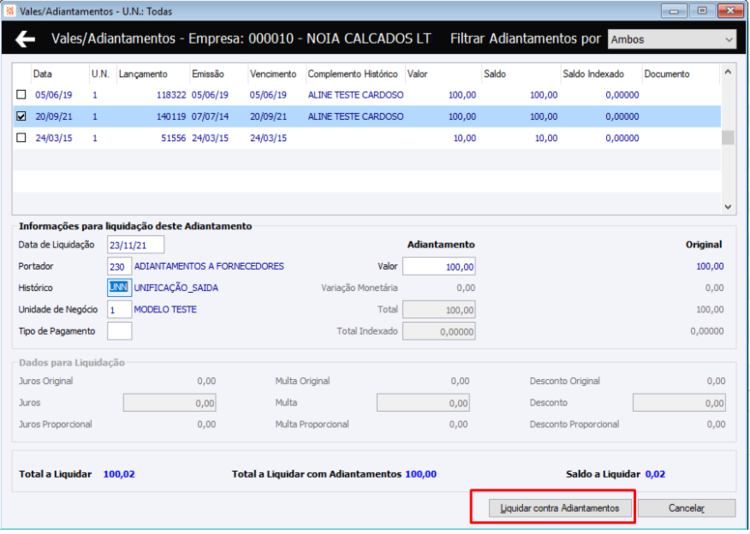
Task: Click the application icon in title bar
Action: click(x=10, y=11)
